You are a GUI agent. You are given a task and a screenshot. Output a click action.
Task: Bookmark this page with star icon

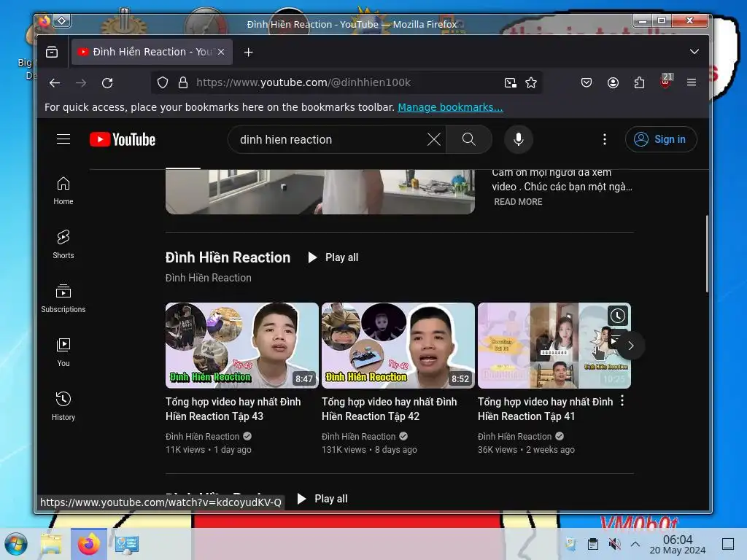pos(531,83)
